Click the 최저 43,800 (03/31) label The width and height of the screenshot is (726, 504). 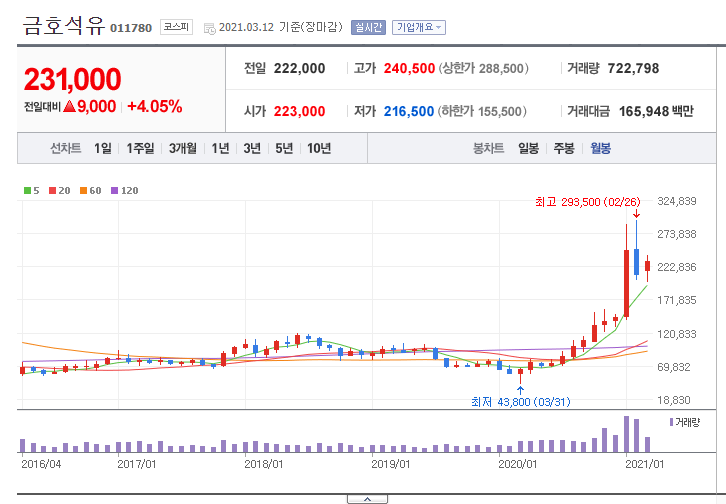[x=520, y=402]
